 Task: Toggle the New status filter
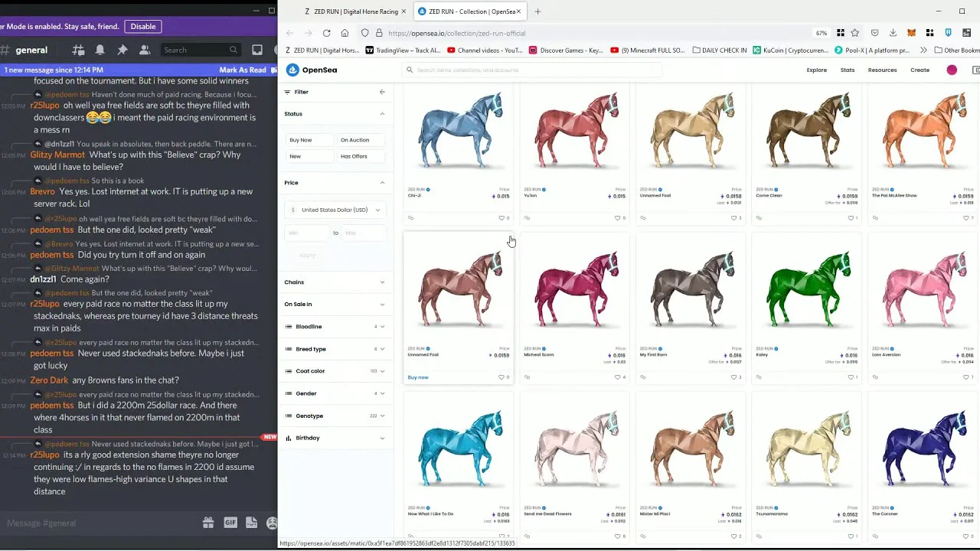click(310, 156)
